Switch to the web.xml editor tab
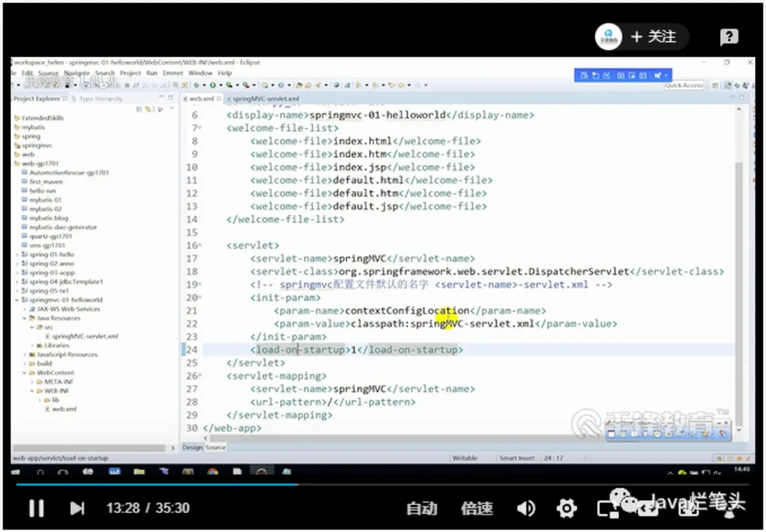The image size is (766, 532). pos(201,98)
